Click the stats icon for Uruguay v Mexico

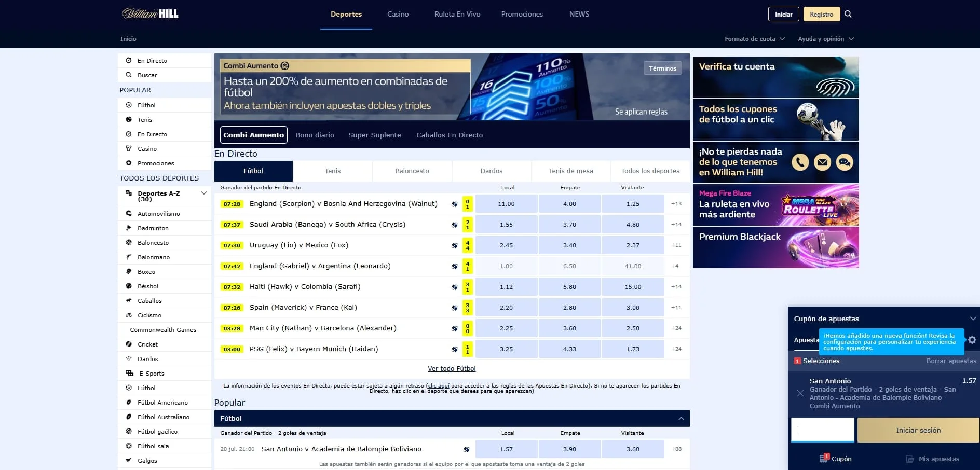pos(454,245)
